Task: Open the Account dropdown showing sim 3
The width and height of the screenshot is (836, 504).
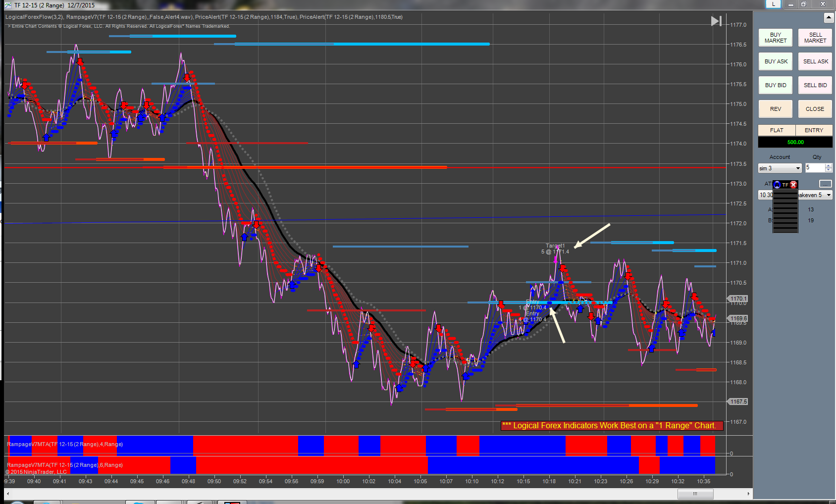Action: coord(780,168)
